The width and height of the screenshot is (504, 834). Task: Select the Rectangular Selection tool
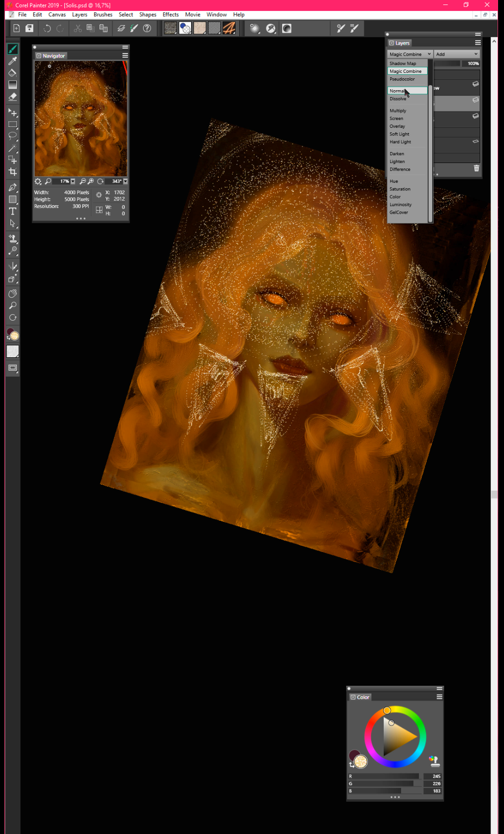(x=13, y=124)
